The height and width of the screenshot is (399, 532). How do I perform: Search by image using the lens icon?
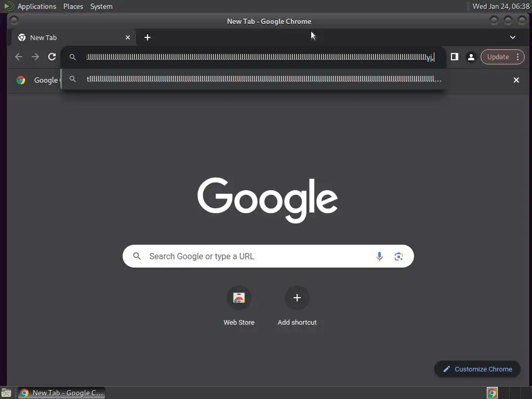click(398, 256)
